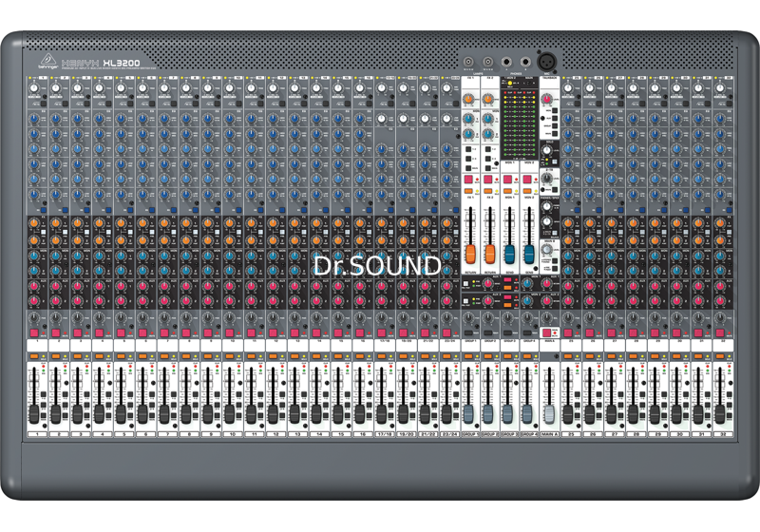760x532 pixels.
Task: Click the SOLO level knob in master section
Action: pyautogui.click(x=547, y=151)
